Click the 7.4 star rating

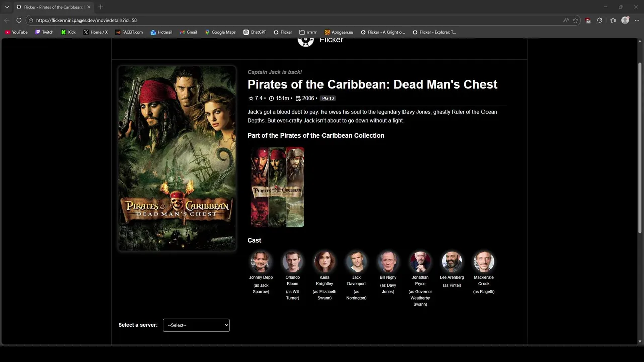pos(256,98)
